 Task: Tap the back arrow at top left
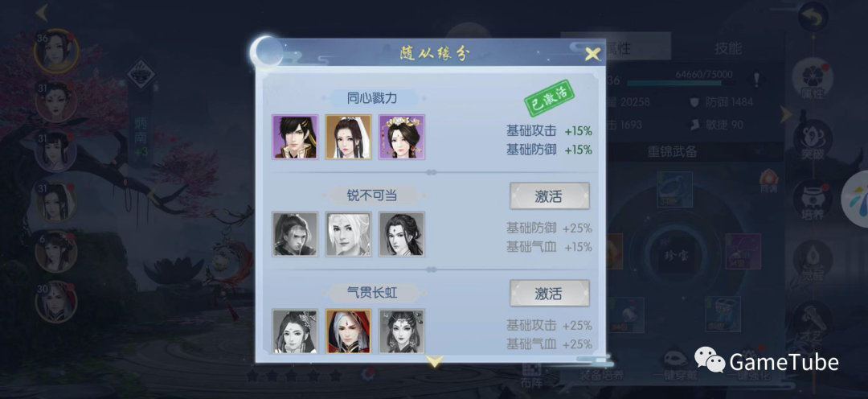point(42,12)
